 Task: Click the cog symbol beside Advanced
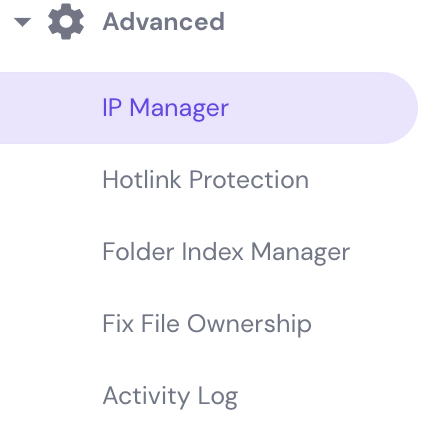[x=66, y=22]
